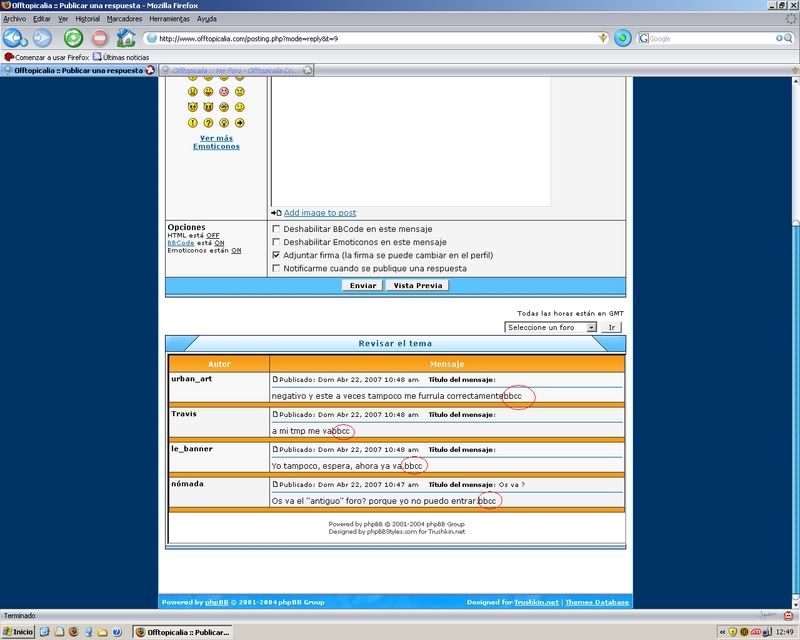This screenshot has width=800, height=640.
Task: Click inside the message text area
Action: tap(411, 140)
